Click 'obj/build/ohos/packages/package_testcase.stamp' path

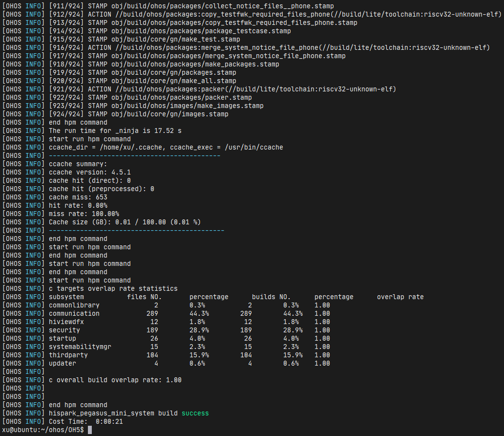tap(201, 31)
